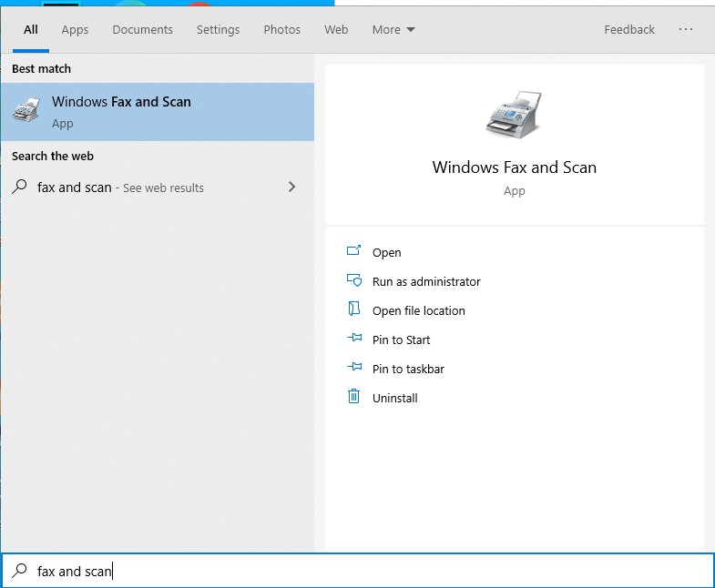This screenshot has width=715, height=588.
Task: Switch to the Apps tab
Action: pos(75,30)
